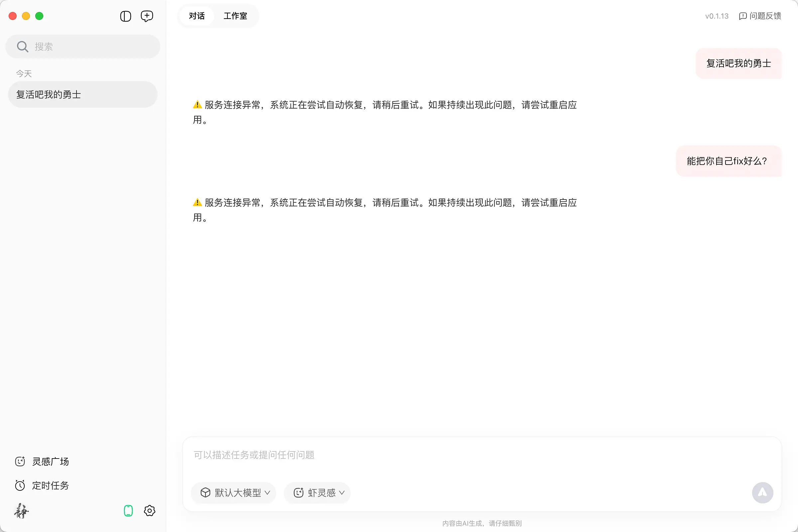This screenshot has width=798, height=532.
Task: Open the 虾灵感 chevron arrow
Action: coord(342,493)
